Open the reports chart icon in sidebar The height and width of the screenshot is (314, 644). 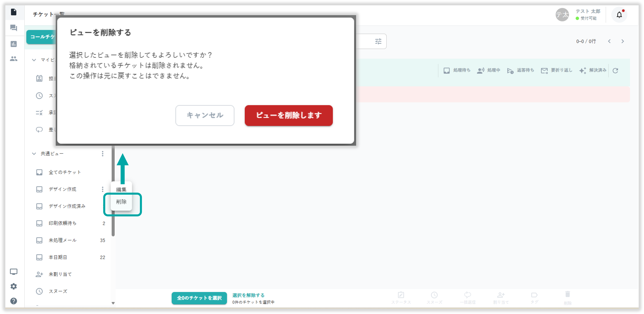tap(14, 44)
